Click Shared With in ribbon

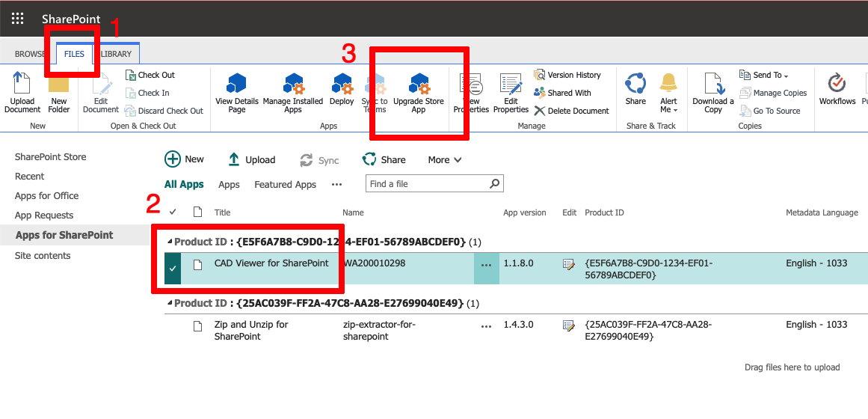(x=562, y=93)
